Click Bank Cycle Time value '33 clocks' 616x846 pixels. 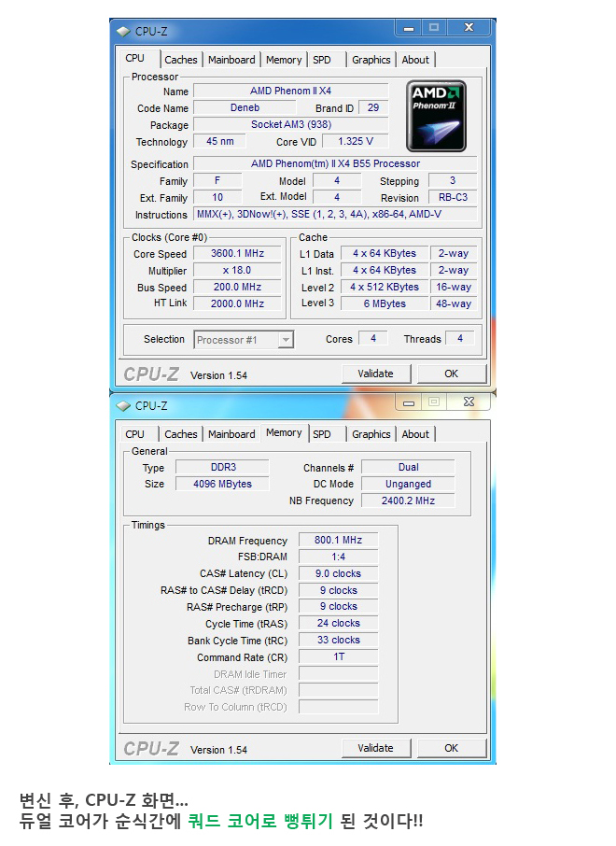(x=338, y=640)
